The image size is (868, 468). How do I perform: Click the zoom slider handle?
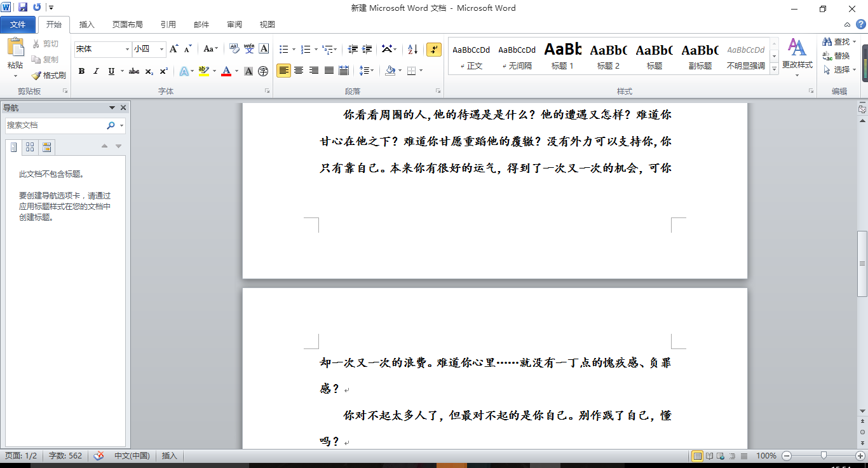pos(824,456)
